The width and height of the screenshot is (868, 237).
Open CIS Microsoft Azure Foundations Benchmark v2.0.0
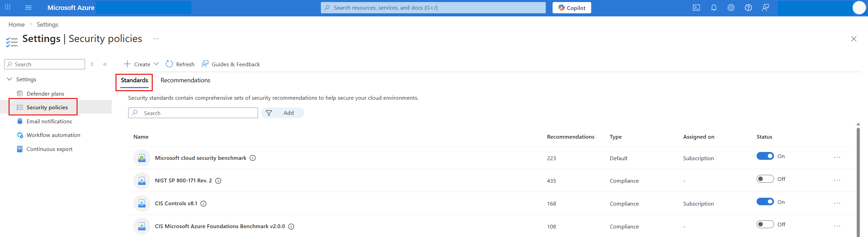coord(220,226)
